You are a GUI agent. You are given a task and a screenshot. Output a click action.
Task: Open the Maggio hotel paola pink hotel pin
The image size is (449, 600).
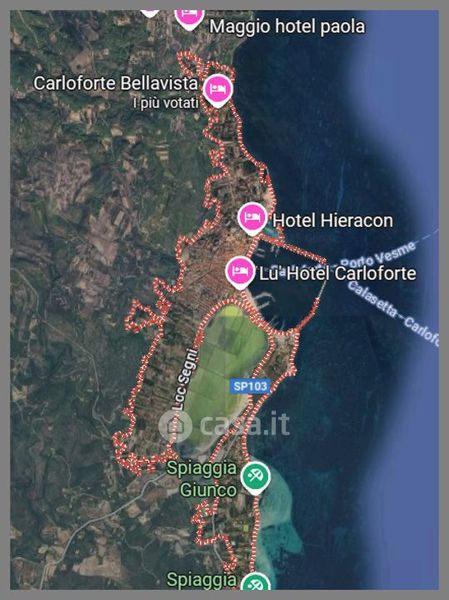(189, 17)
